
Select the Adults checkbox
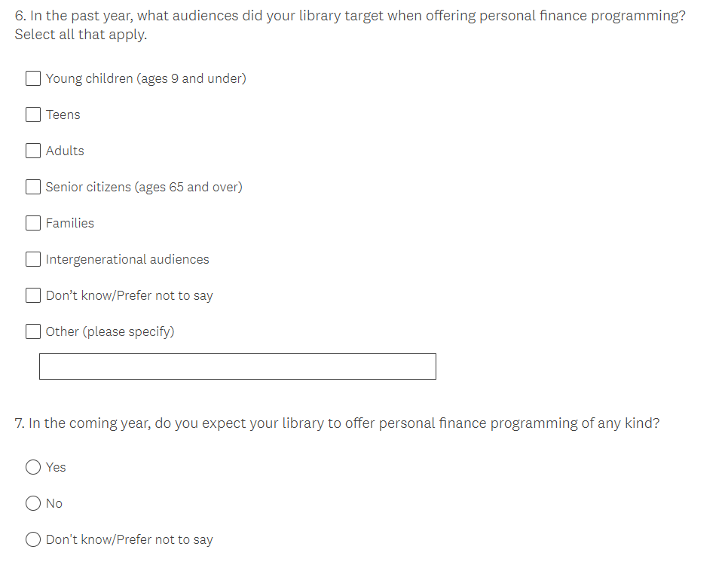coord(33,151)
